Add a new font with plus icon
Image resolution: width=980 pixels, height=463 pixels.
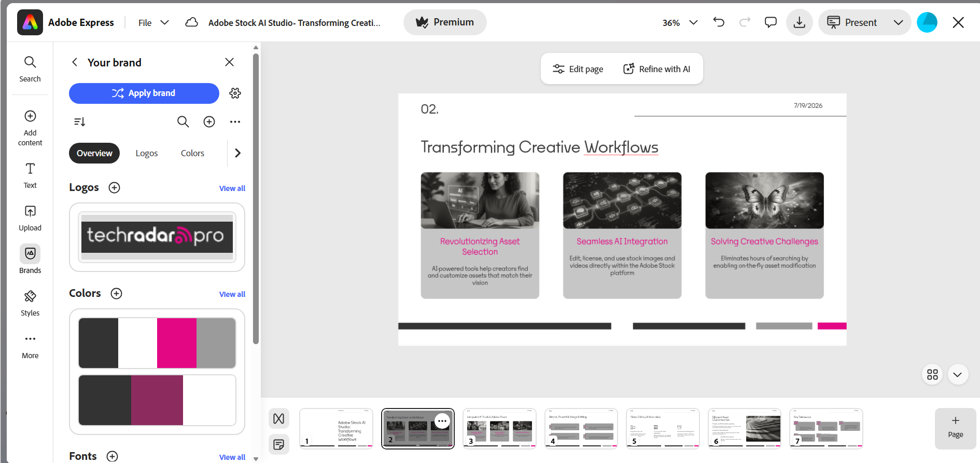click(x=112, y=456)
